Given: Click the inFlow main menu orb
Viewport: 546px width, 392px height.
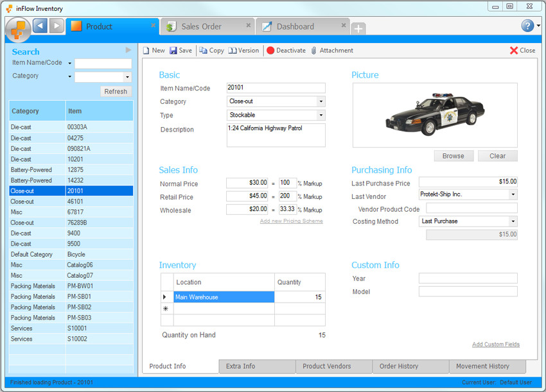Looking at the screenshot, I should (x=18, y=30).
